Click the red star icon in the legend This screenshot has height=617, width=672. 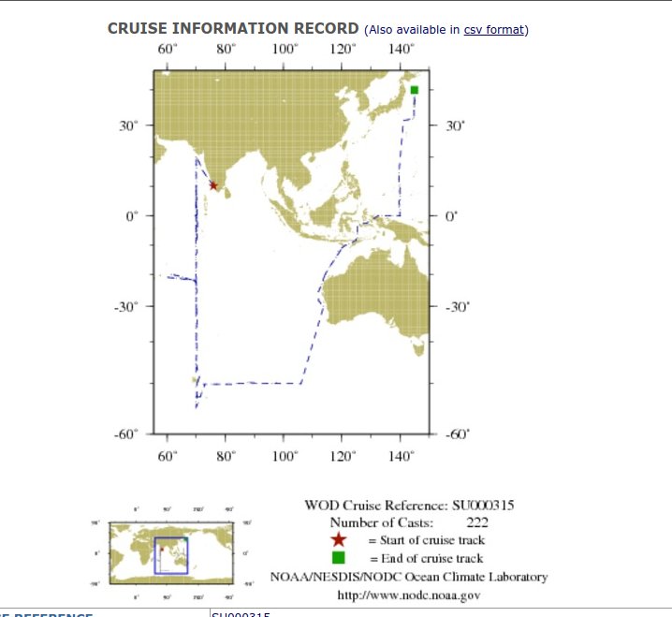(339, 540)
